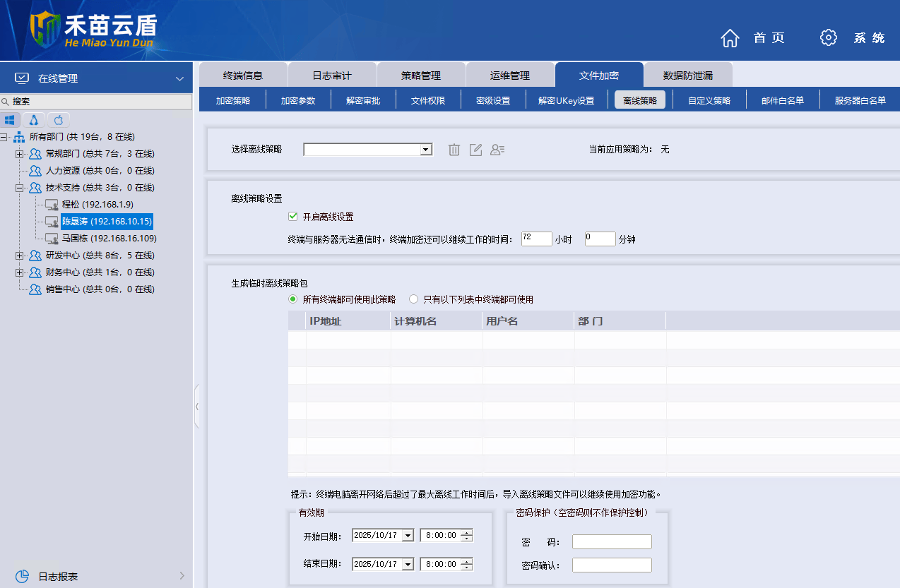The height and width of the screenshot is (588, 900).
Task: Click the apply policy to users icon
Action: (x=497, y=150)
